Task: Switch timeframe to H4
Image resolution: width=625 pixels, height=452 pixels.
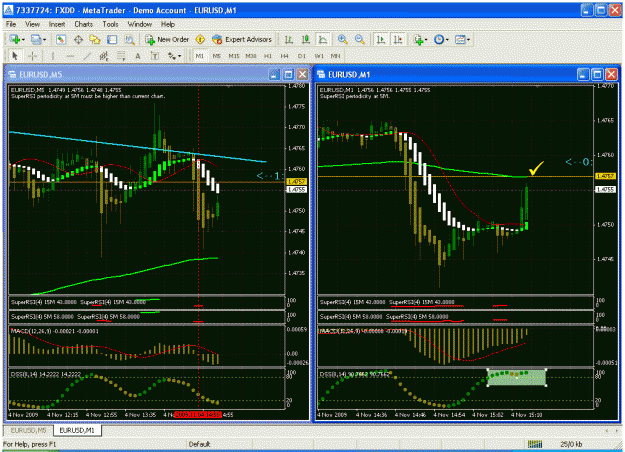Action: tap(284, 56)
